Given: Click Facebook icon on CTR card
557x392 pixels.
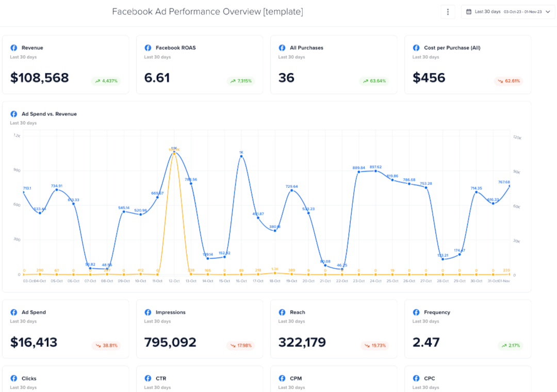Looking at the screenshot, I should point(148,378).
